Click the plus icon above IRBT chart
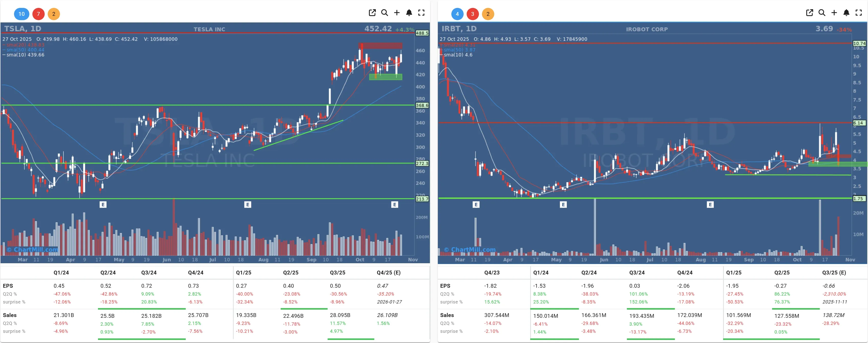The image size is (868, 343). pos(834,13)
